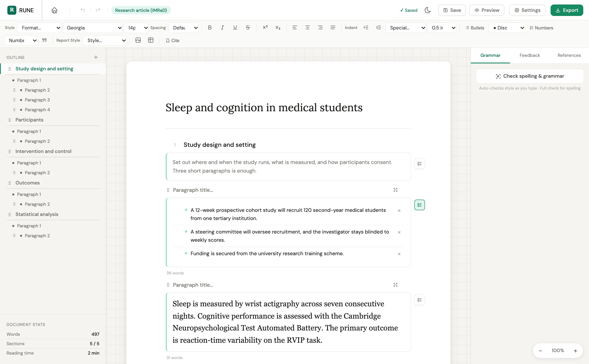589x364 pixels.
Task: Toggle strikethrough formatting
Action: tap(248, 27)
